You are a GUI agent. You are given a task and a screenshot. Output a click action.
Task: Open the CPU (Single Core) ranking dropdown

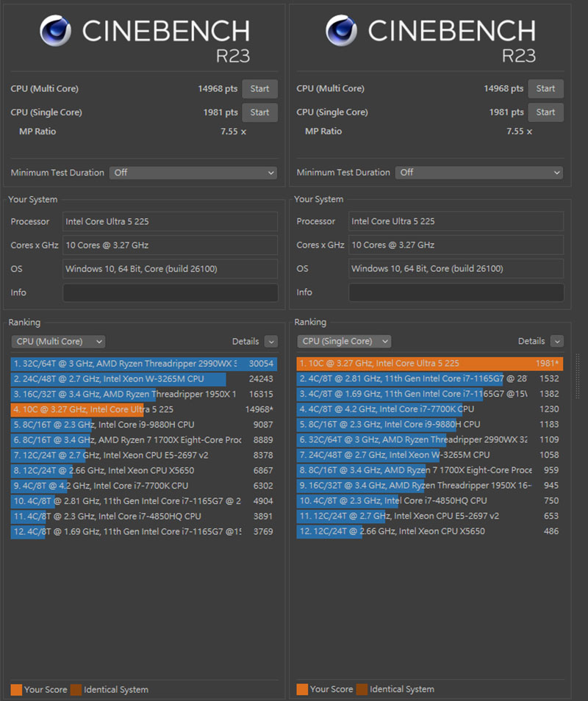tap(344, 342)
